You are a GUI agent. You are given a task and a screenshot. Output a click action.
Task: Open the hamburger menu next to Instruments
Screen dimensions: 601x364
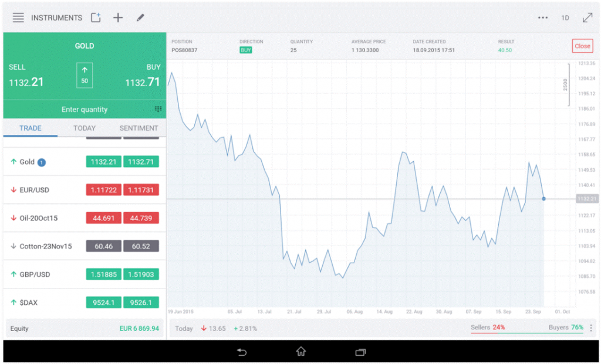pyautogui.click(x=18, y=18)
